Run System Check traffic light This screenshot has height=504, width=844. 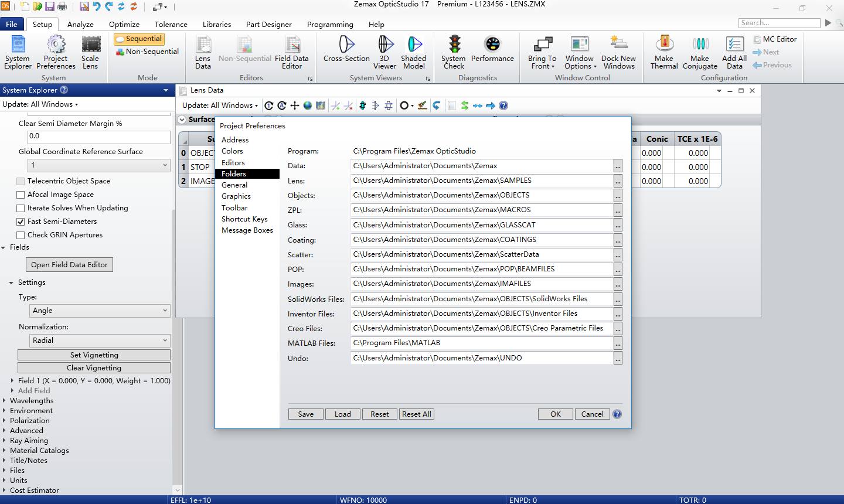[454, 52]
